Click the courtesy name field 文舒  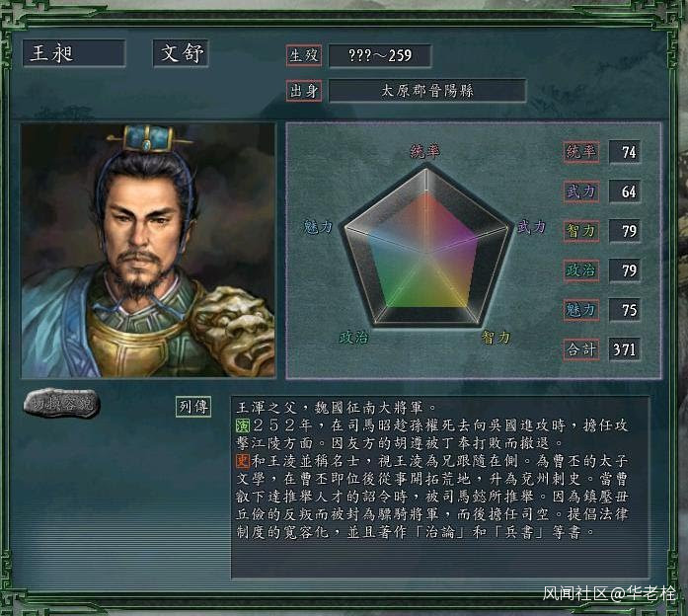181,53
